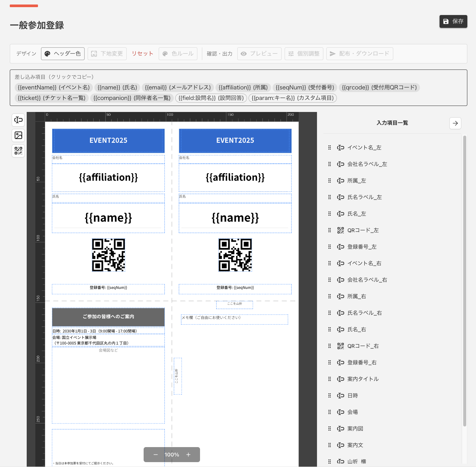476x467 pixels.
Task: Copy the {{eventName}} merge tag
Action: (x=54, y=88)
